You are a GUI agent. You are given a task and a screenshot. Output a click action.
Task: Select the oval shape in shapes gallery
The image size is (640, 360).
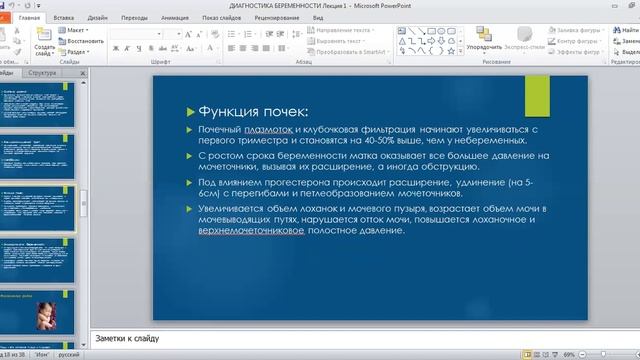click(441, 31)
